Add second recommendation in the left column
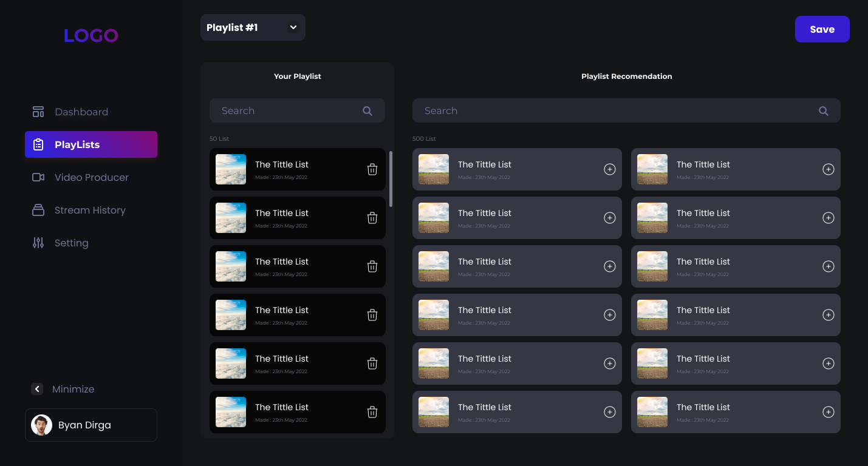Screen dimensions: 868x466 click(x=610, y=218)
